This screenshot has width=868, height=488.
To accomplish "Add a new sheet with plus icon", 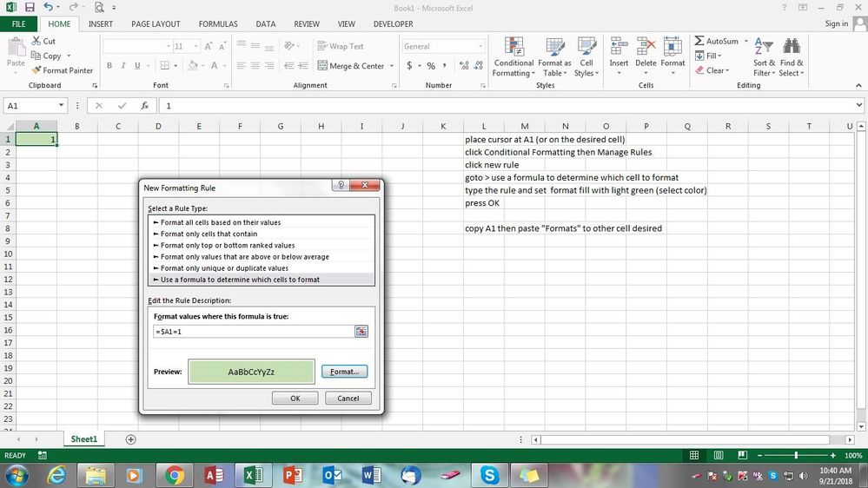I will pos(130,439).
